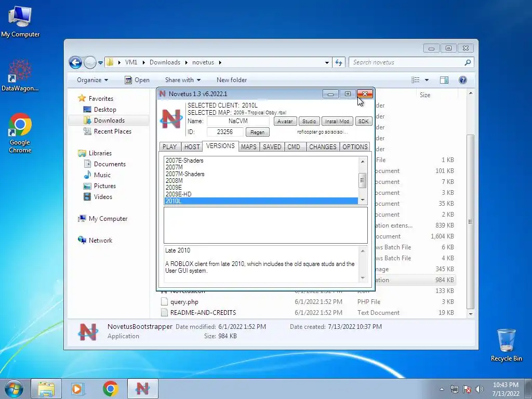Open the Share with dropdown menu

coord(182,80)
